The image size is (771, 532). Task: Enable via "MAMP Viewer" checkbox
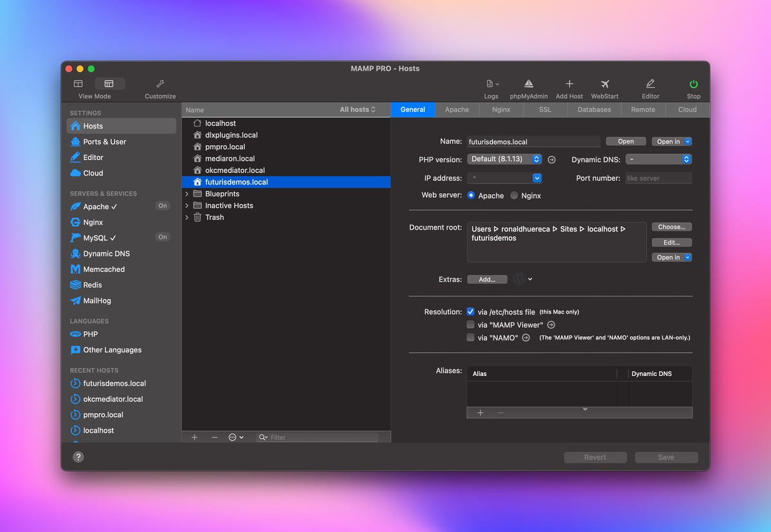[x=471, y=325]
